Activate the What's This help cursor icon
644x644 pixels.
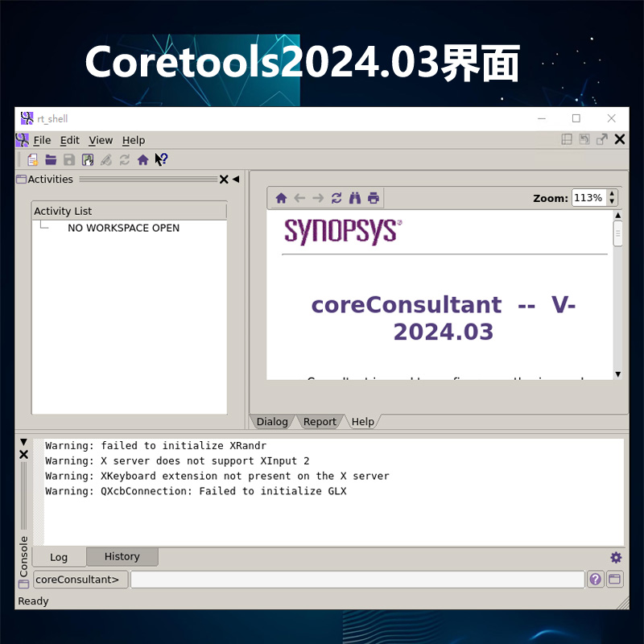click(161, 159)
